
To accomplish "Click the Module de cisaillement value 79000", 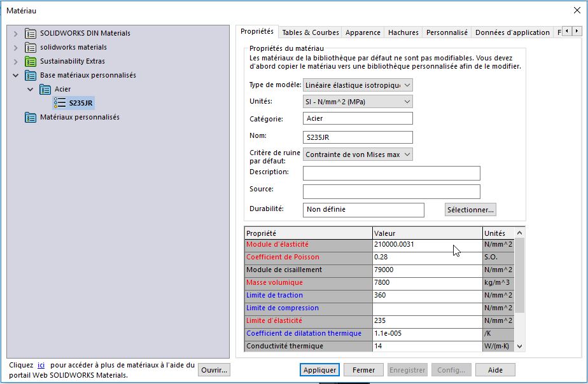I will [x=428, y=270].
